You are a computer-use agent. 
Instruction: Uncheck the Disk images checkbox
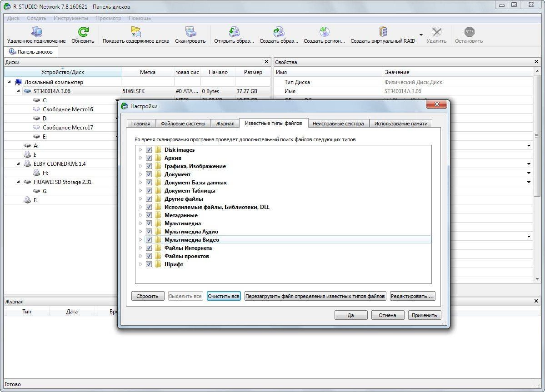(x=149, y=149)
